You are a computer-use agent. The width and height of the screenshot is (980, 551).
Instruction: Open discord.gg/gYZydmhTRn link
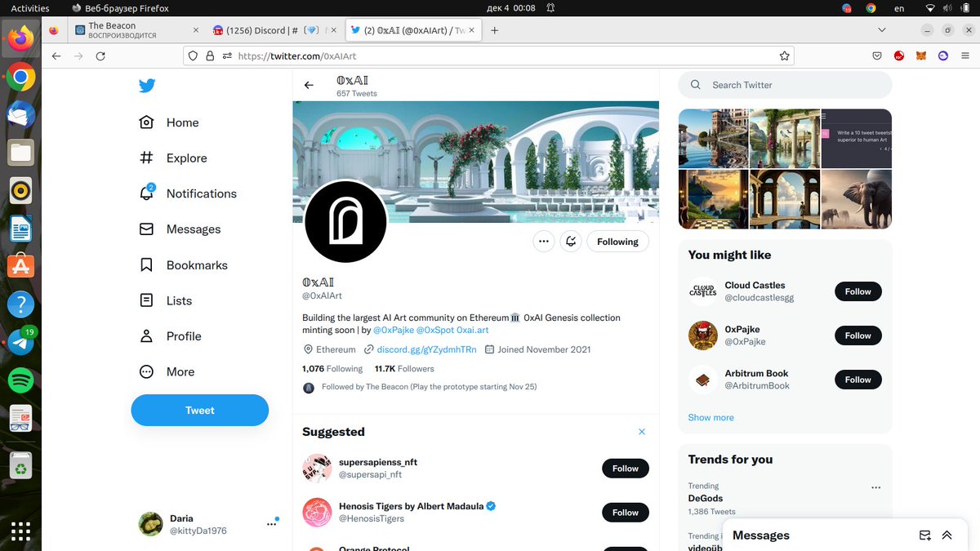click(x=426, y=349)
